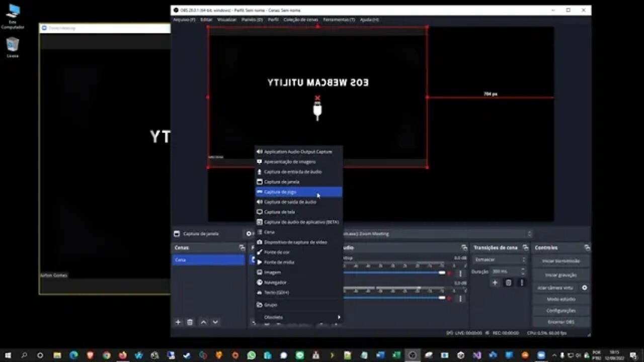Choose Application Audio Output Capture source
Viewport: 644px width, 362px height.
click(298, 151)
